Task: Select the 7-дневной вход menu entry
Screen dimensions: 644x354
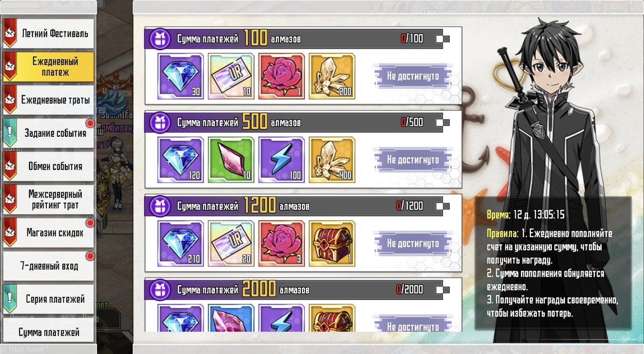Action: (48, 266)
